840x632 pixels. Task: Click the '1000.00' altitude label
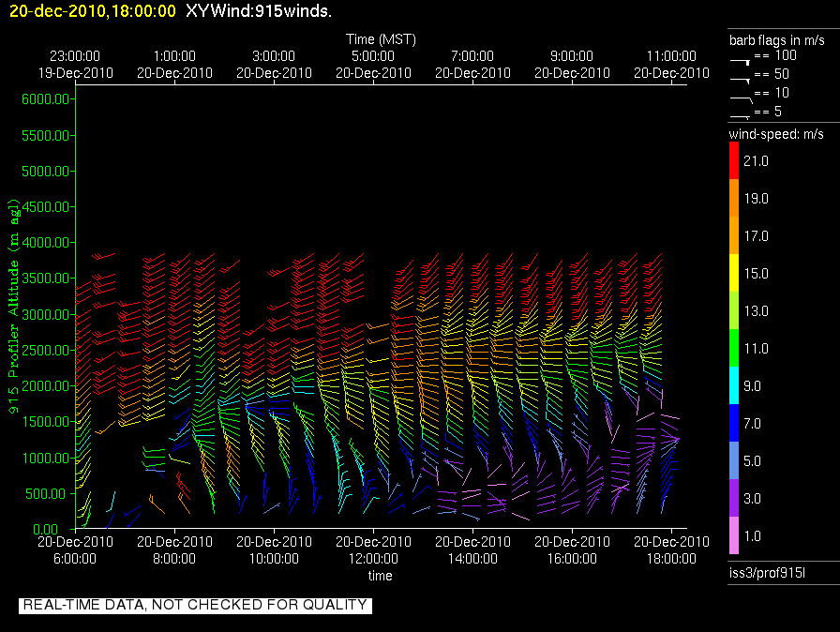(x=45, y=458)
